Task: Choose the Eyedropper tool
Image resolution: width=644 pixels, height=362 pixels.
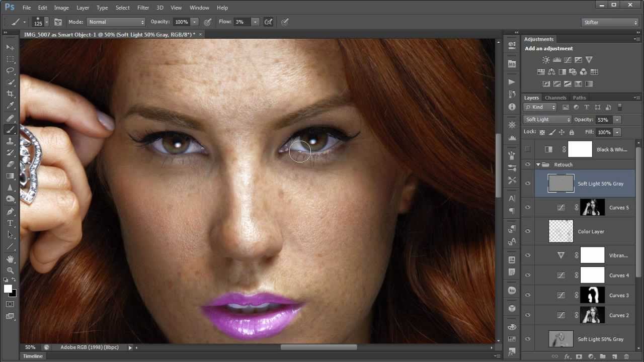Action: click(x=10, y=106)
